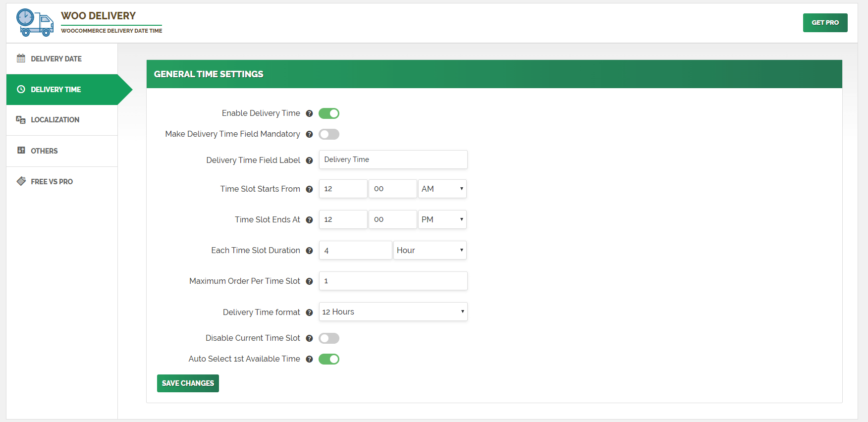Click the calendar icon beside Delivery Date
This screenshot has width=868, height=422.
pos(21,58)
